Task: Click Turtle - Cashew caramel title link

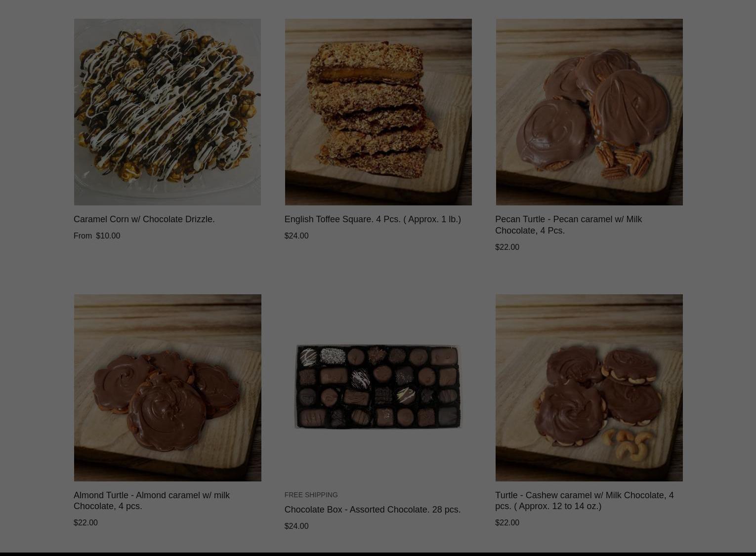Action: [x=584, y=500]
